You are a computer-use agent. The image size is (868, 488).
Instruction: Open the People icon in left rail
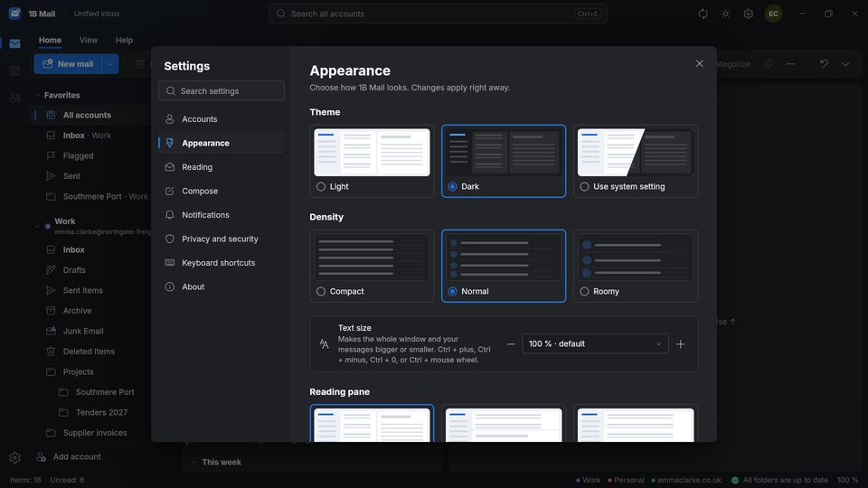click(x=15, y=98)
